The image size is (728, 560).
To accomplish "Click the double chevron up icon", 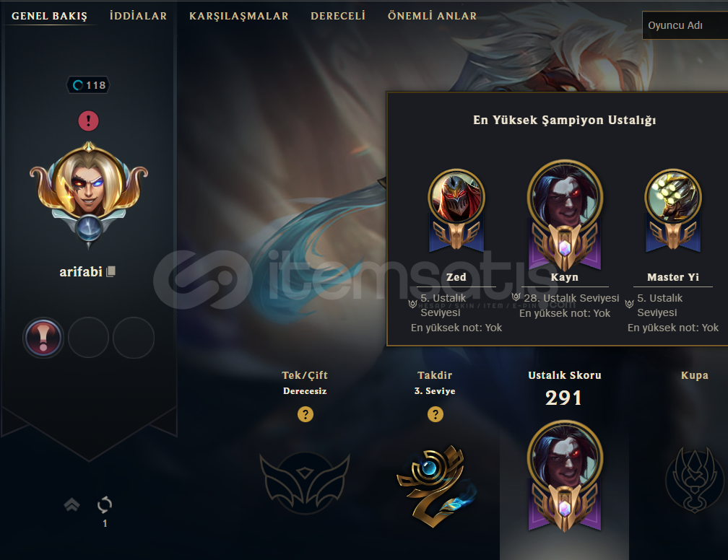I will 71,504.
